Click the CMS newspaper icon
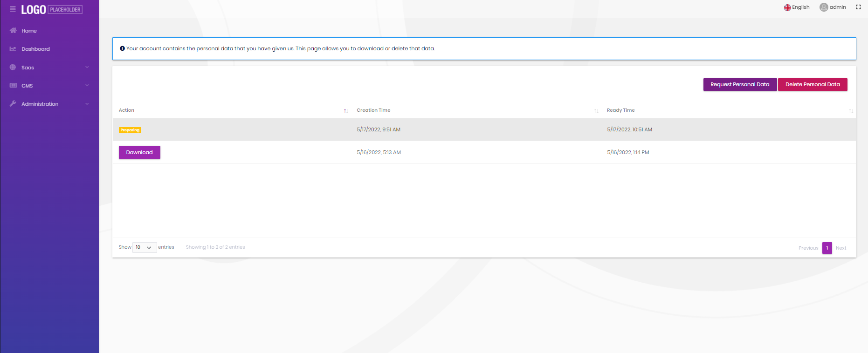The height and width of the screenshot is (353, 868). (13, 86)
